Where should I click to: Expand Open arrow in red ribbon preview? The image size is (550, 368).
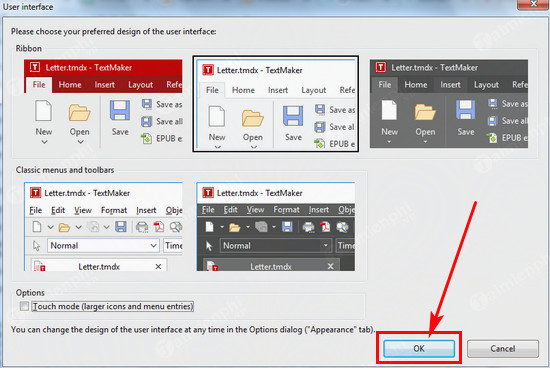(x=81, y=142)
